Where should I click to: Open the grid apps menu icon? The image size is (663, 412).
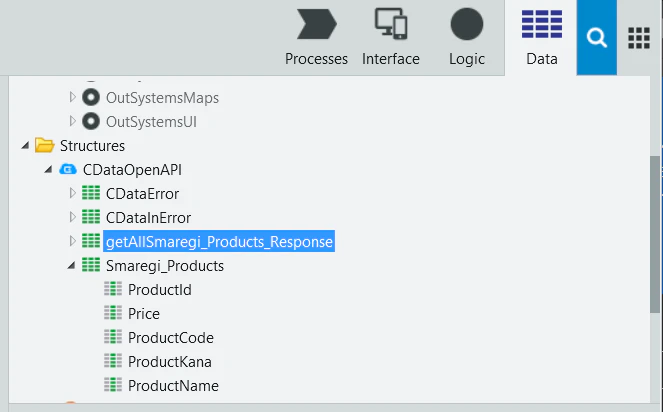pyautogui.click(x=638, y=38)
